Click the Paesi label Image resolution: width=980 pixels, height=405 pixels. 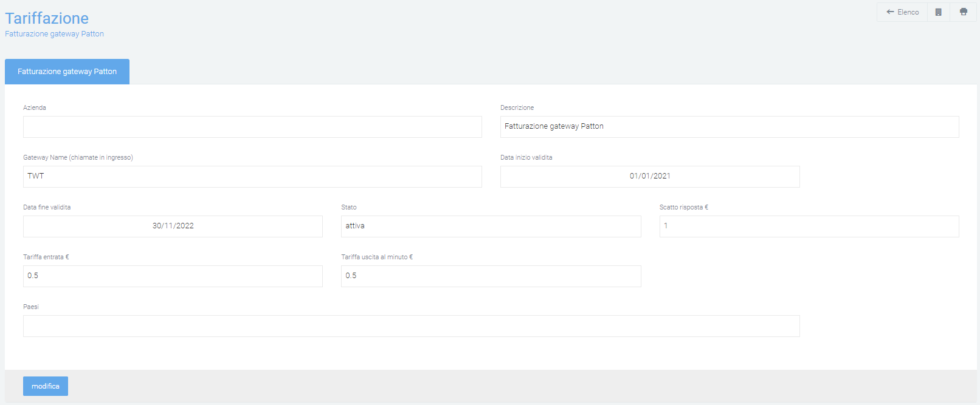(31, 307)
